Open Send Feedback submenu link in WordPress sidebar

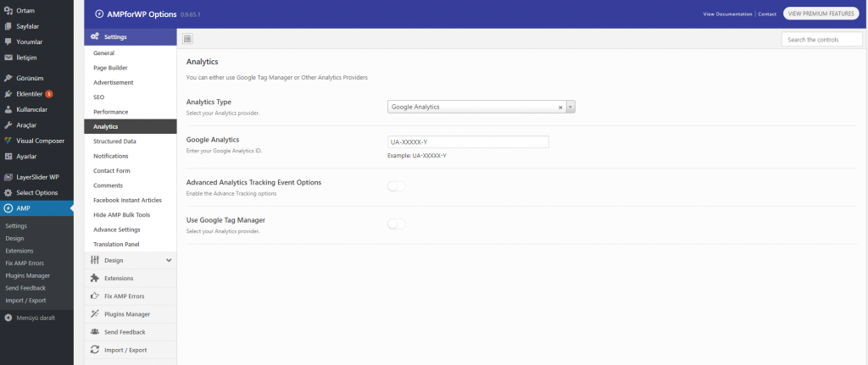click(25, 288)
